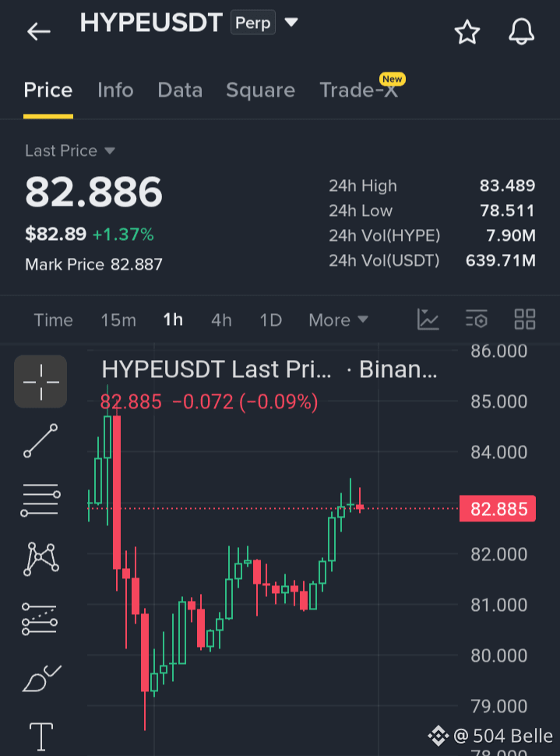Select the crosshair cursor tool
The width and height of the screenshot is (560, 756).
[41, 381]
